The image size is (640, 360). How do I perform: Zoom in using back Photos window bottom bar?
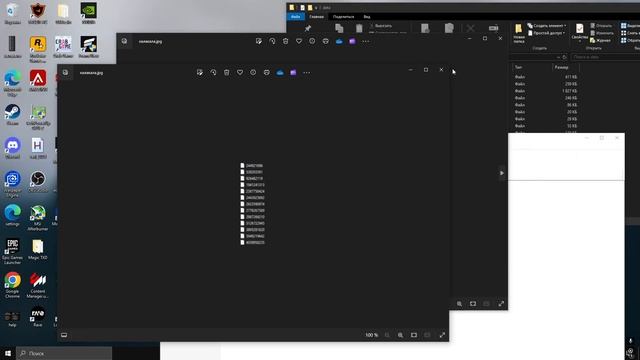pyautogui.click(x=460, y=304)
